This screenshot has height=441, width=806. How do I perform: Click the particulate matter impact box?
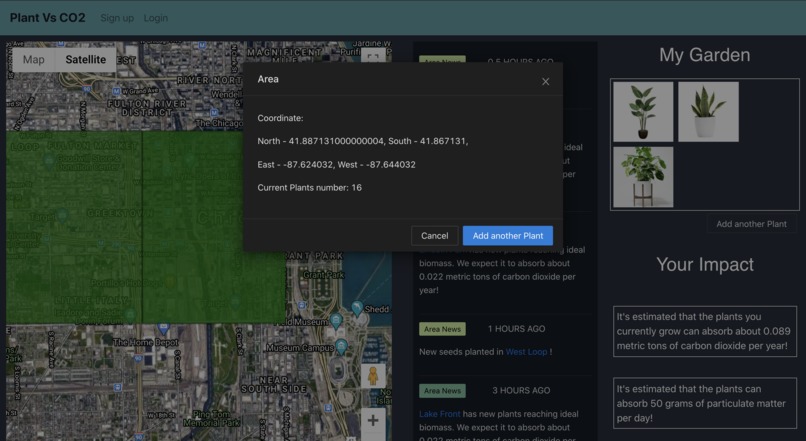(705, 403)
